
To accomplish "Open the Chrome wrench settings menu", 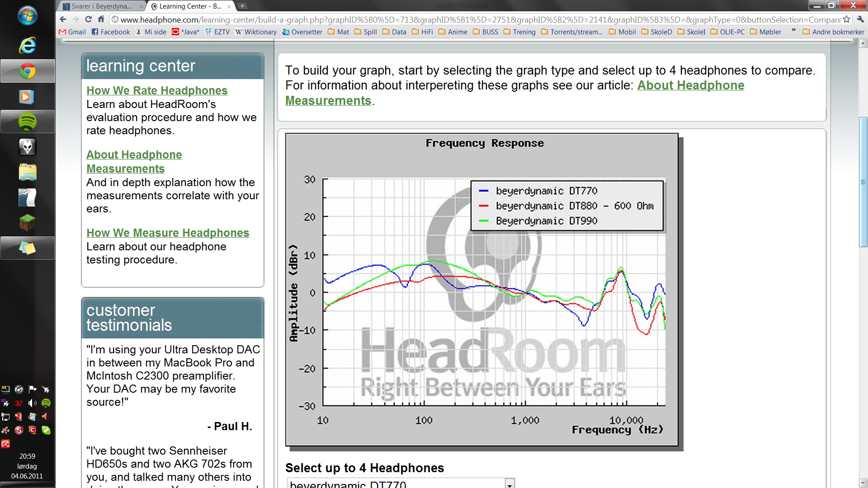I will (x=860, y=19).
